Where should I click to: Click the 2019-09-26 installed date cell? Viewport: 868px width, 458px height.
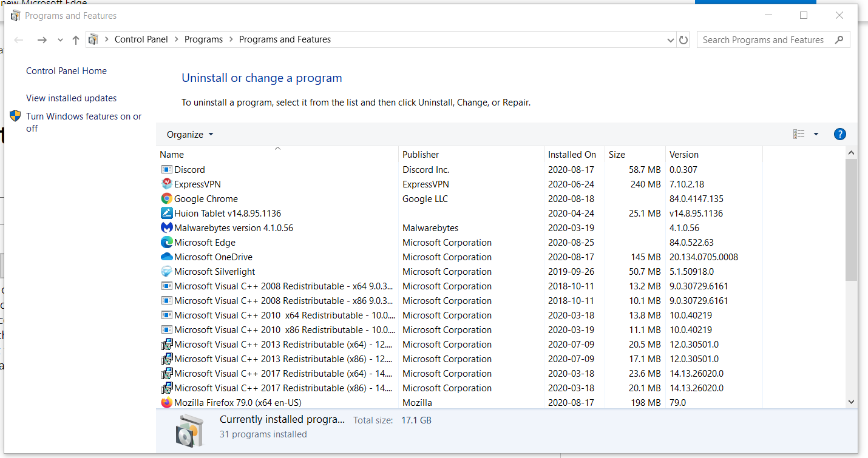pyautogui.click(x=571, y=272)
